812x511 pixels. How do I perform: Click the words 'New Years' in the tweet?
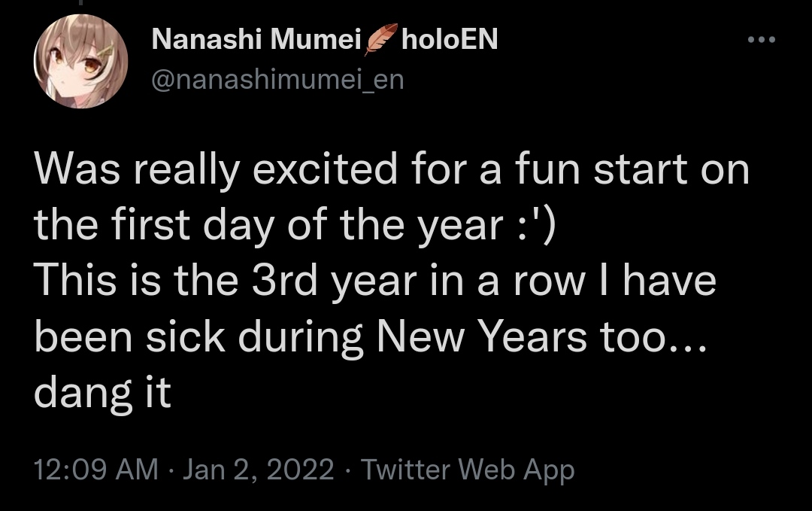(481, 336)
